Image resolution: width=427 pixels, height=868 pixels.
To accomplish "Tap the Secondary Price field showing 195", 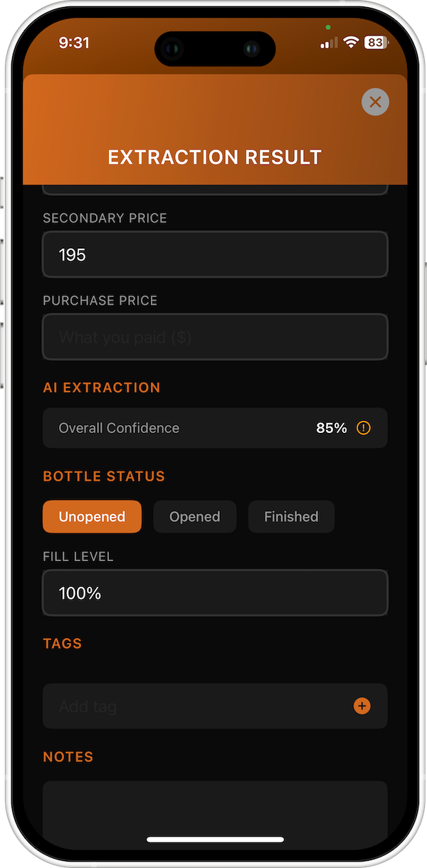I will (x=214, y=254).
